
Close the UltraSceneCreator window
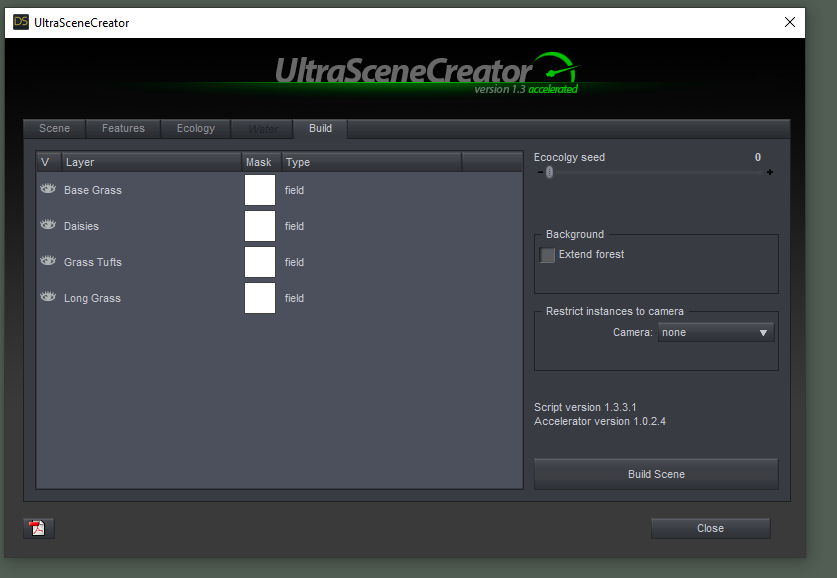point(790,22)
